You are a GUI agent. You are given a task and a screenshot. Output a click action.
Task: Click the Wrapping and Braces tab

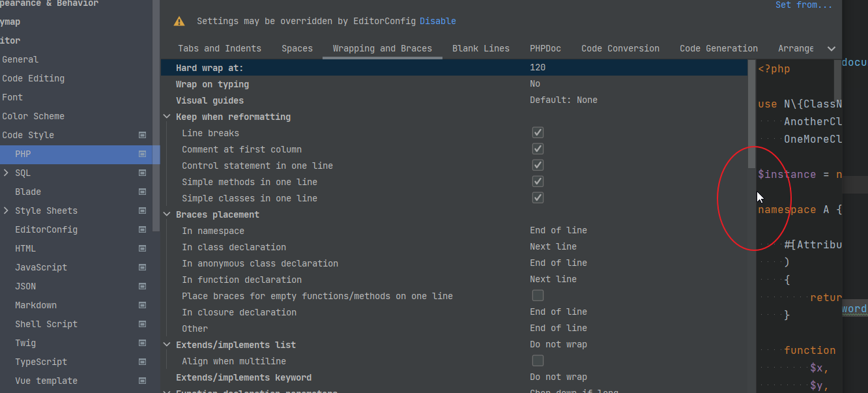(x=383, y=48)
